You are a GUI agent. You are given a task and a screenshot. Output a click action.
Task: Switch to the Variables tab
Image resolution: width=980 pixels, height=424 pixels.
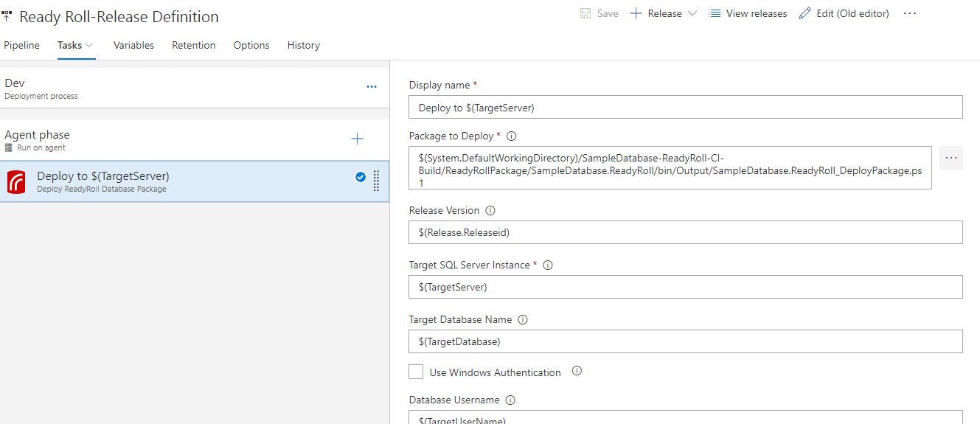pyautogui.click(x=133, y=46)
